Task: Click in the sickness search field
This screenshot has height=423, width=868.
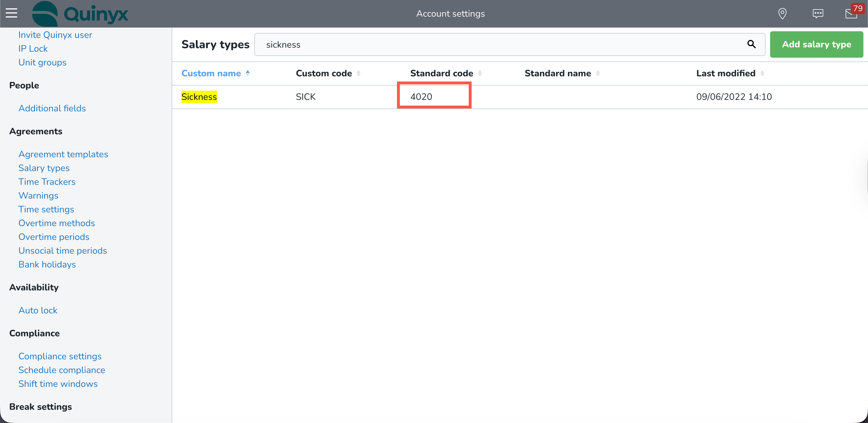Action: [x=499, y=44]
